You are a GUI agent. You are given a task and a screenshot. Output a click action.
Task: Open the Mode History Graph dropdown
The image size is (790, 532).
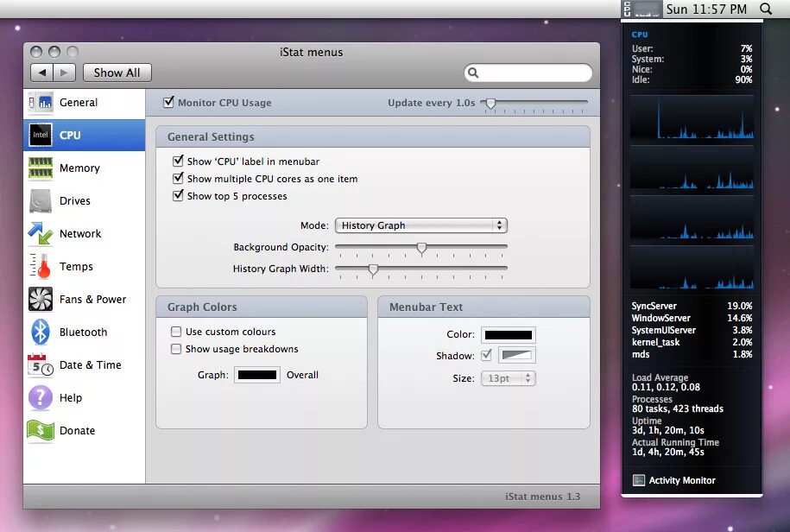tap(420, 225)
